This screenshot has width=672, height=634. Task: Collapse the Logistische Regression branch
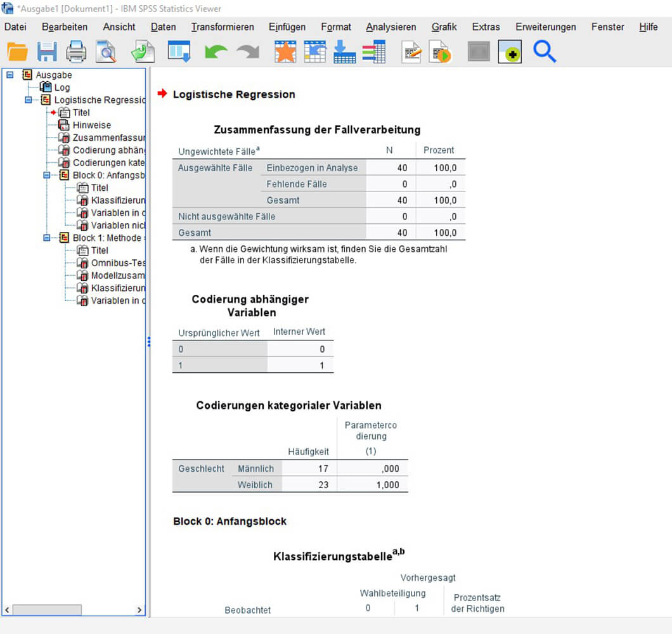(28, 100)
